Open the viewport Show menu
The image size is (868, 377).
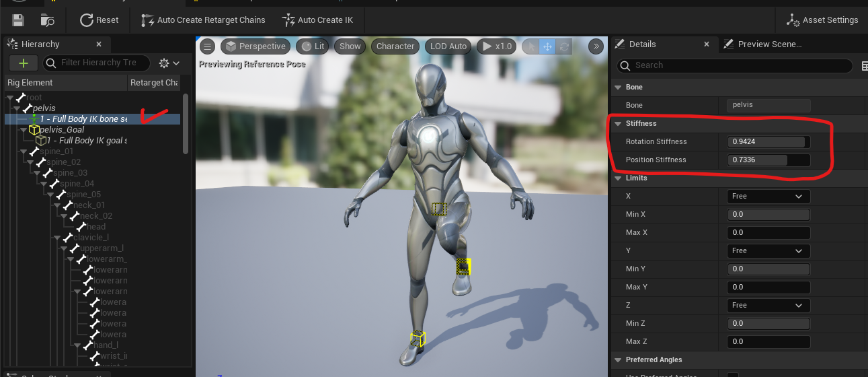(x=350, y=46)
